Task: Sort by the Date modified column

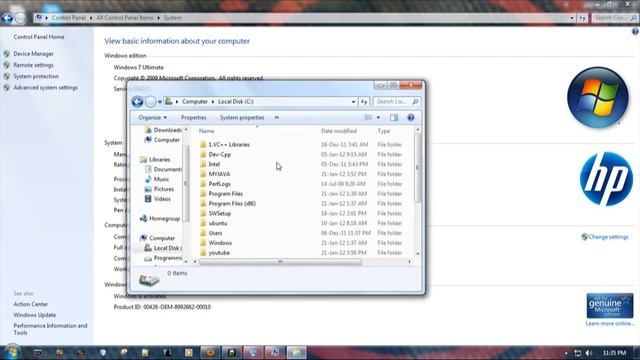Action: point(339,131)
